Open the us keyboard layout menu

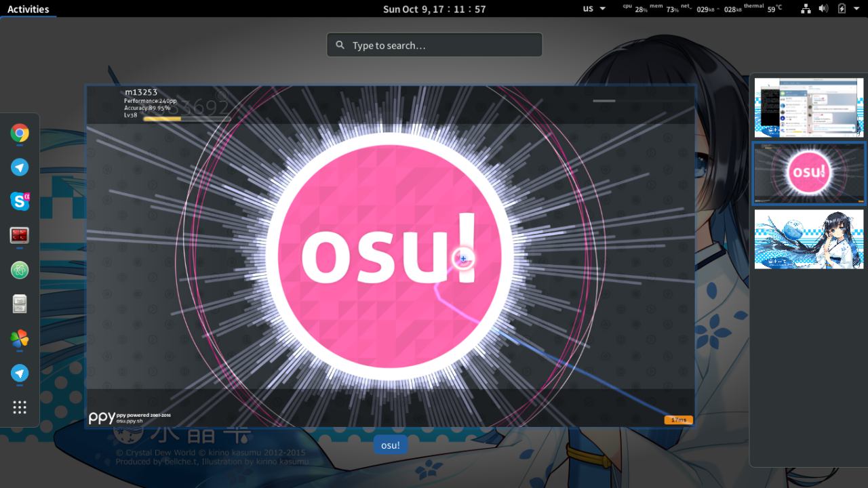[x=594, y=9]
